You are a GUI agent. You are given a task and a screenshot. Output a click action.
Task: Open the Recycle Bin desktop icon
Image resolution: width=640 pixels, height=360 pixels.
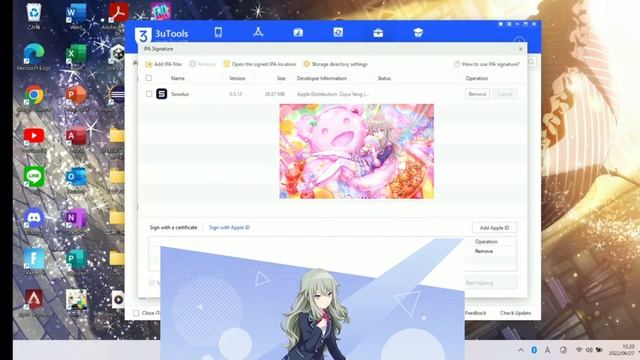[34, 16]
